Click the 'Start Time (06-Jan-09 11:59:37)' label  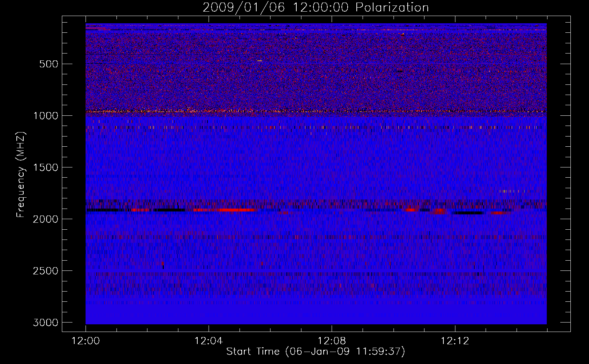point(316,352)
